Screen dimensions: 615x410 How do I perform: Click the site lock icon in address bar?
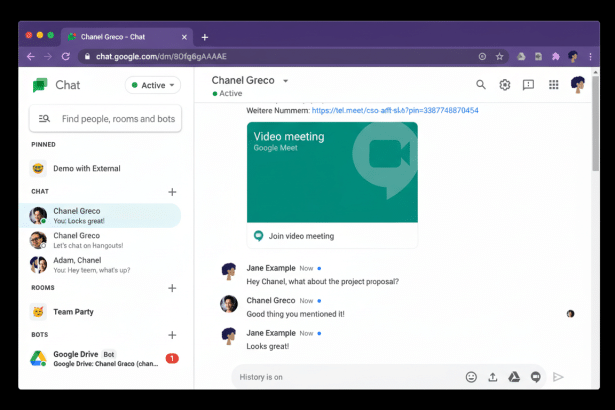(87, 56)
